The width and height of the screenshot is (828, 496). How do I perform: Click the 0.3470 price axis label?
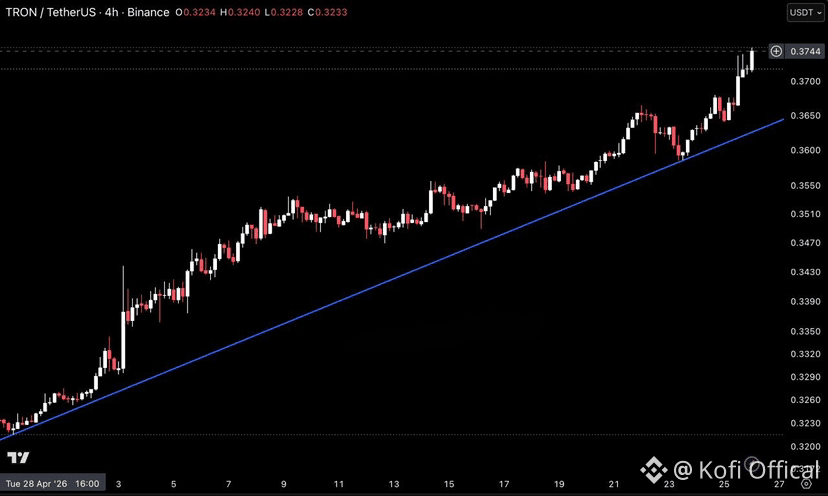(x=805, y=243)
